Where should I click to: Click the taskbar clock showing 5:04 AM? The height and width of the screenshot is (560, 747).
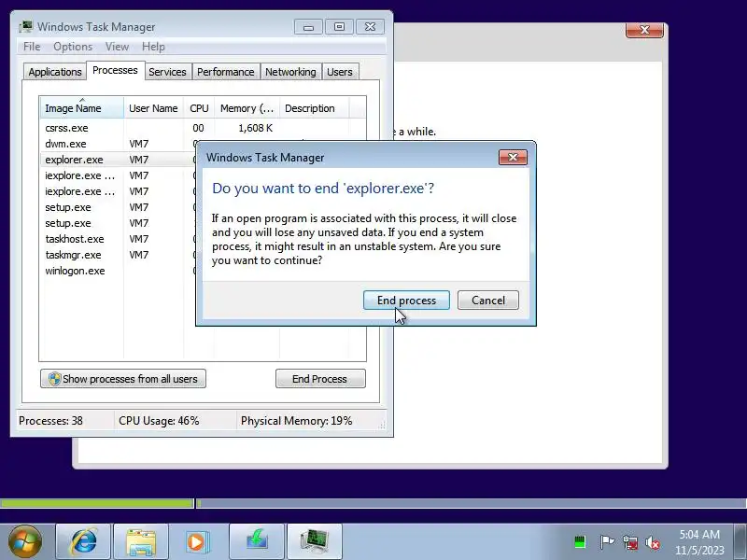[698, 542]
